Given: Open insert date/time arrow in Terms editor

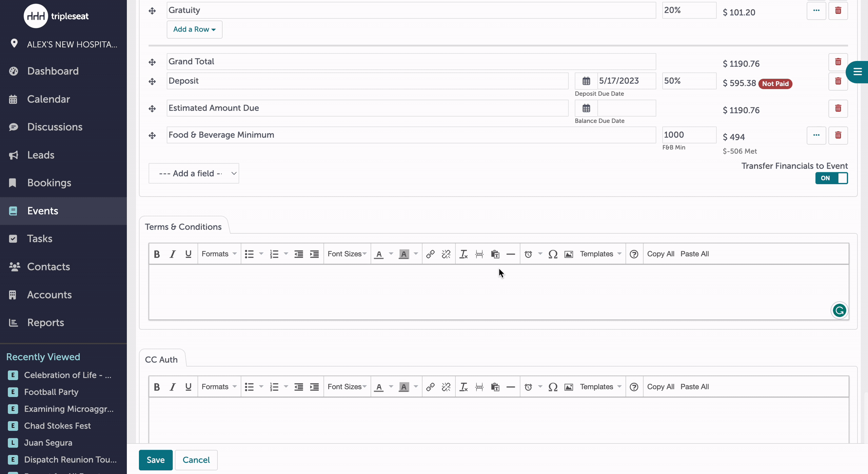Looking at the screenshot, I should coord(540,254).
